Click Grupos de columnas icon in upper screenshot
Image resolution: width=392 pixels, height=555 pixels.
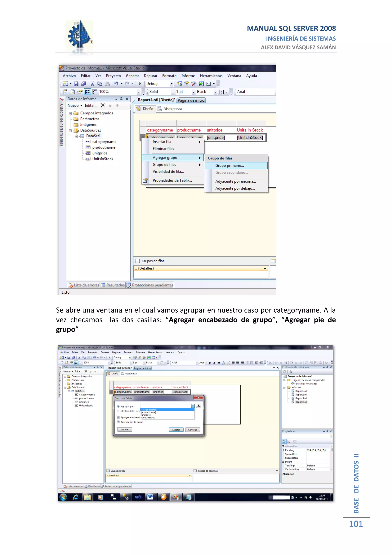[273, 261]
